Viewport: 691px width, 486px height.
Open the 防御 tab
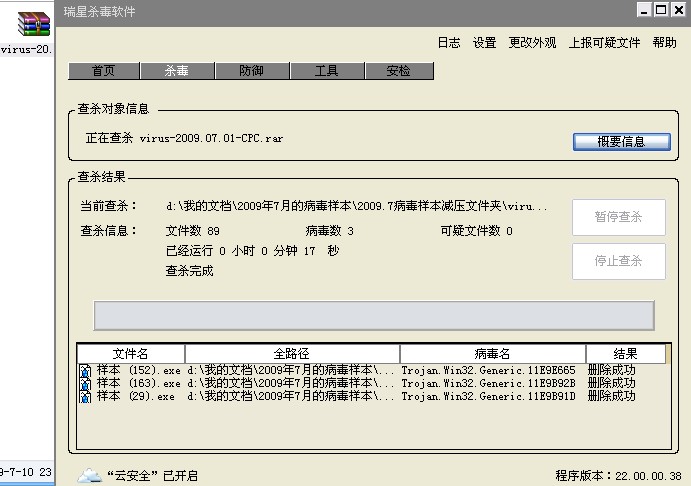(252, 71)
